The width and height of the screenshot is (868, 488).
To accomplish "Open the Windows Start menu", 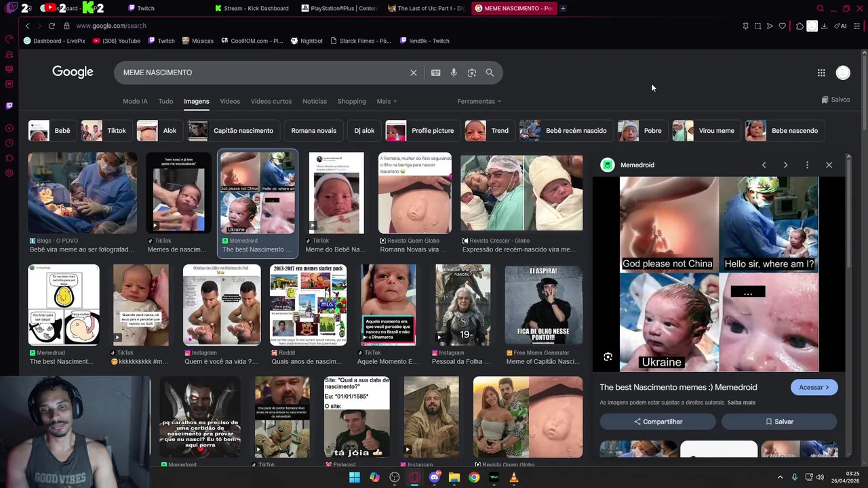I will point(355,478).
